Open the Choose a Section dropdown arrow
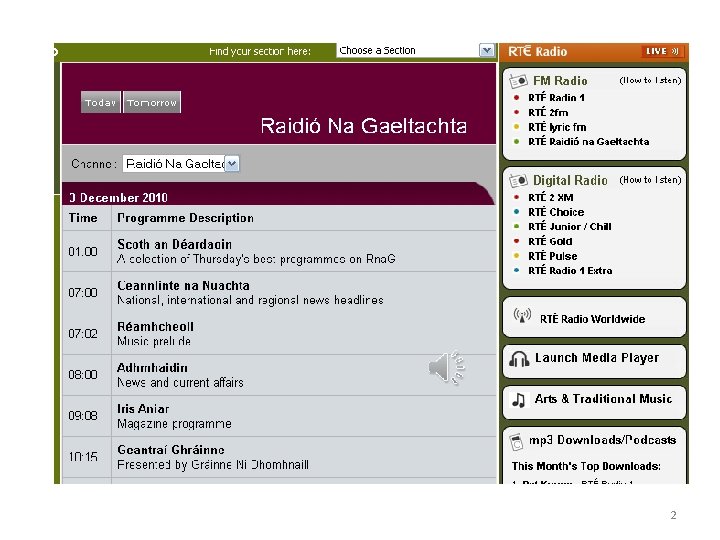 click(x=487, y=50)
